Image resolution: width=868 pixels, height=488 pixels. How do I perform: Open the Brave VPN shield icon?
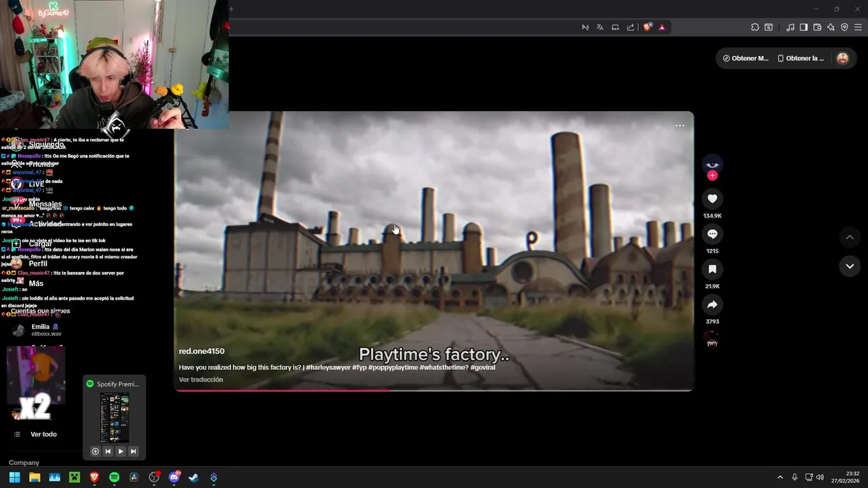pyautogui.click(x=844, y=27)
